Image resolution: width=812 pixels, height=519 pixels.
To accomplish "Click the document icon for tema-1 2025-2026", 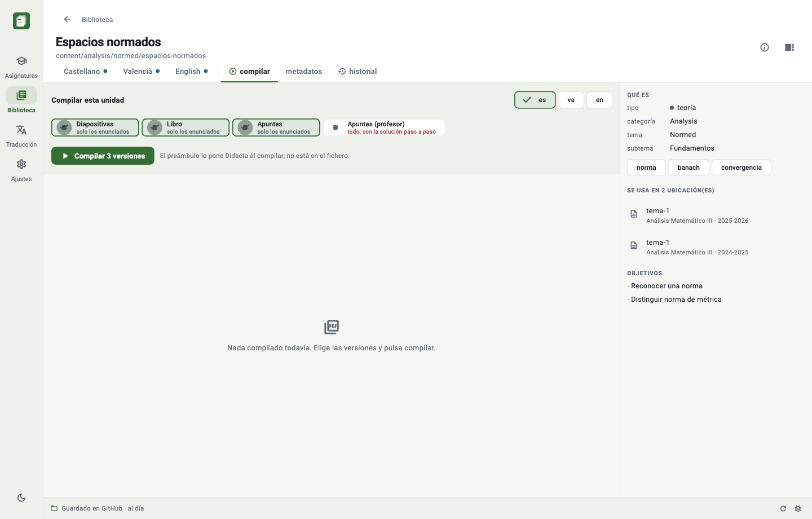I will pyautogui.click(x=634, y=214).
